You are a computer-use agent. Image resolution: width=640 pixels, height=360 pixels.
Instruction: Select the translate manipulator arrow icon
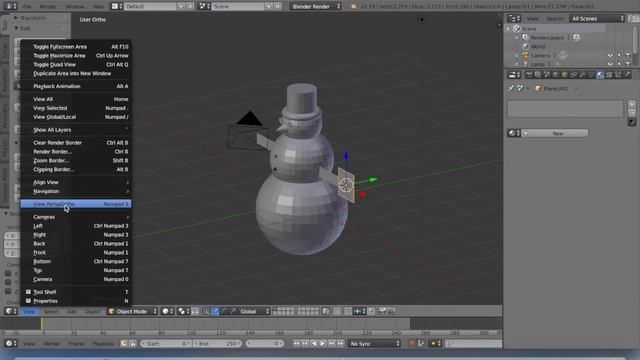click(215, 311)
